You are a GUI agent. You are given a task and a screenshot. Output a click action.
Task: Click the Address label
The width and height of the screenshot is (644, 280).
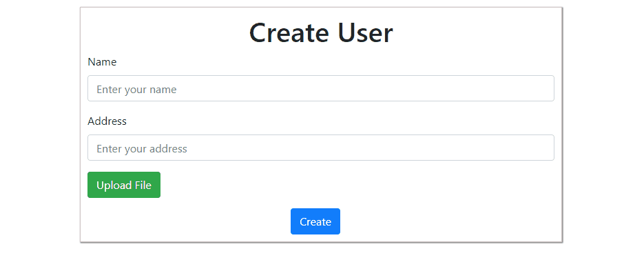click(107, 121)
